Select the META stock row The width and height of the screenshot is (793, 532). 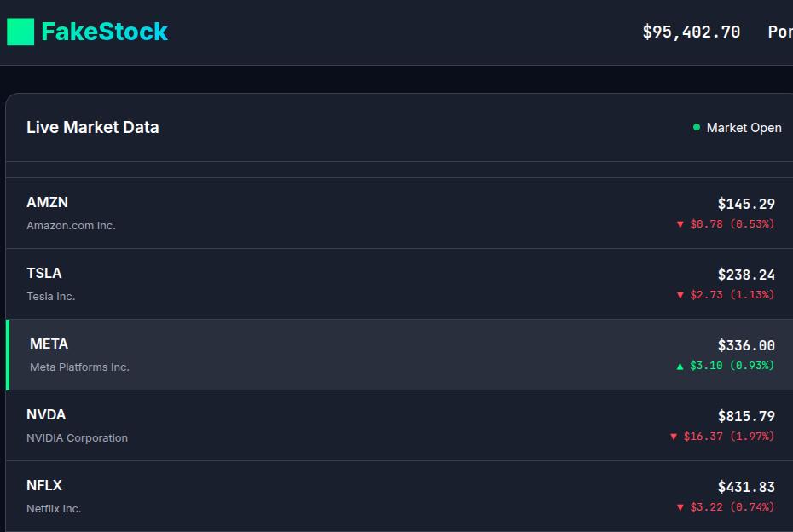pyautogui.click(x=396, y=353)
